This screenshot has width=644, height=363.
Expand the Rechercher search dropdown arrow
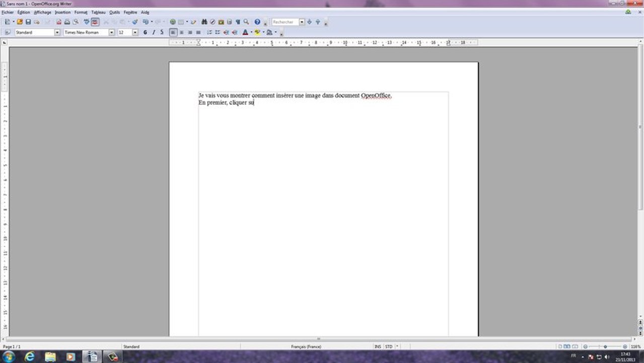tap(302, 22)
